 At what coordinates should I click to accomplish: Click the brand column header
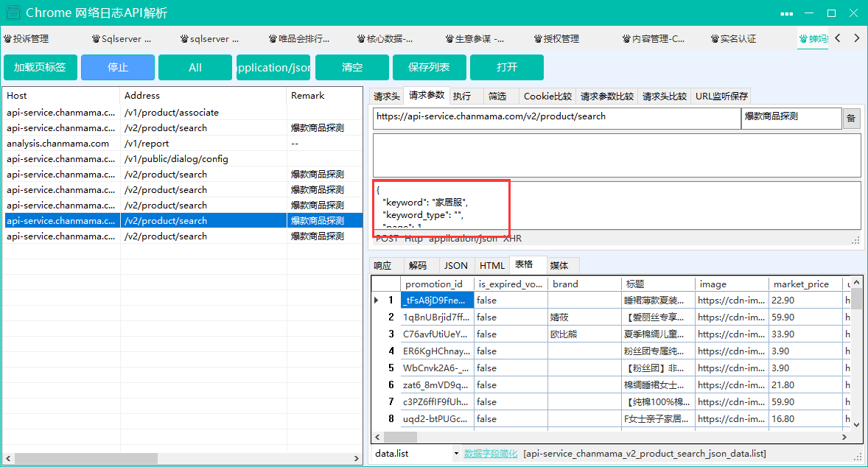coord(584,284)
